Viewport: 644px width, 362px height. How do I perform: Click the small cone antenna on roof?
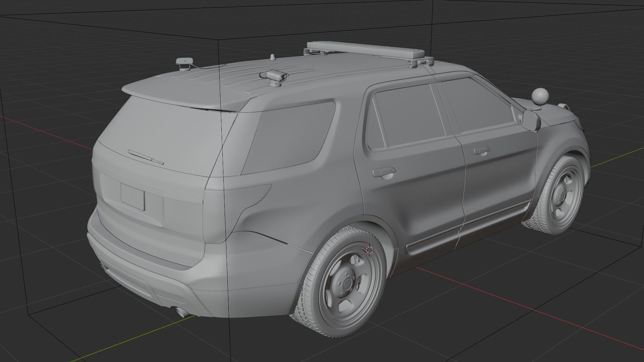click(x=273, y=57)
